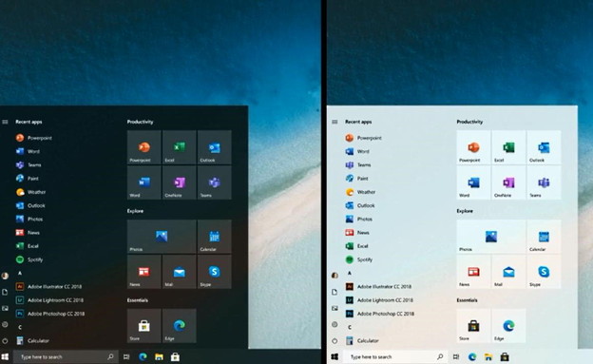Open Outlook tile in dark Start menu
The width and height of the screenshot is (593, 364).
coord(215,147)
